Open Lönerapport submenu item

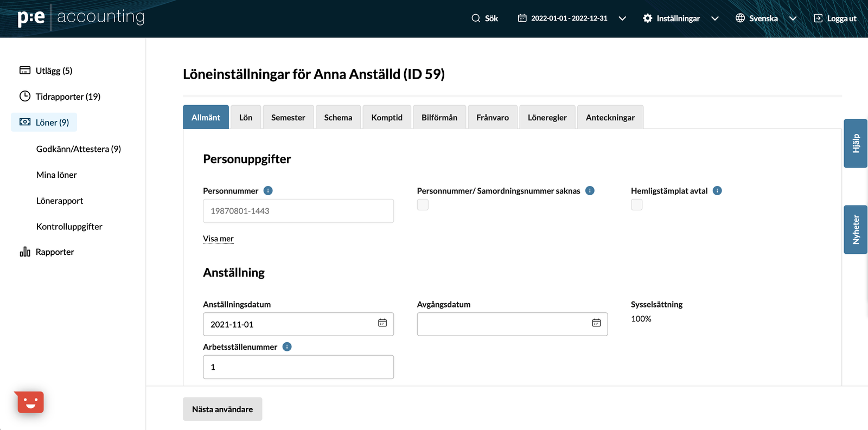tap(60, 201)
